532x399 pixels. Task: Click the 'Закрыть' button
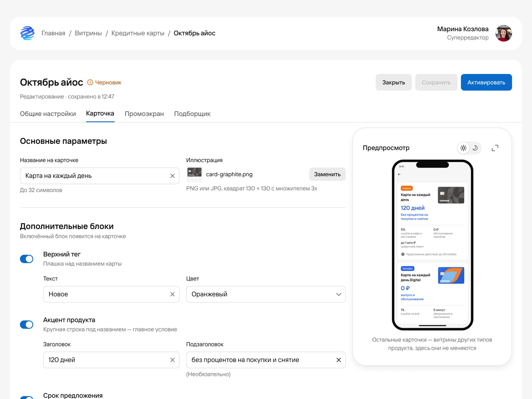click(x=394, y=82)
